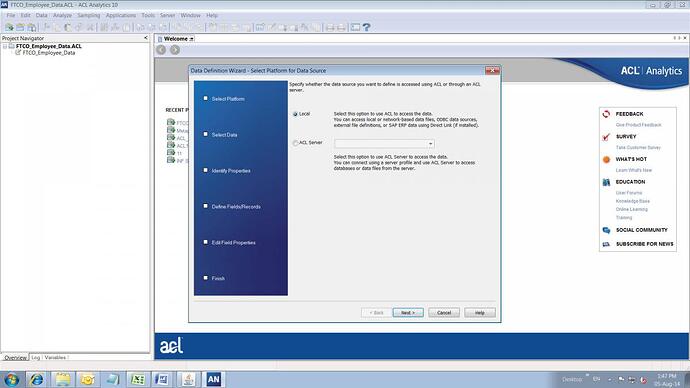Viewport: 690px width, 388px height.
Task: Switch to the Log tab
Action: pos(36,358)
